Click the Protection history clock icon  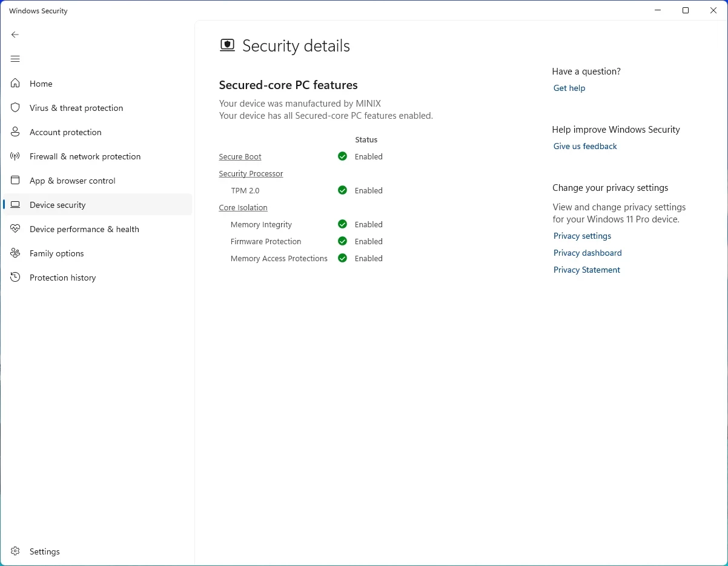click(16, 278)
